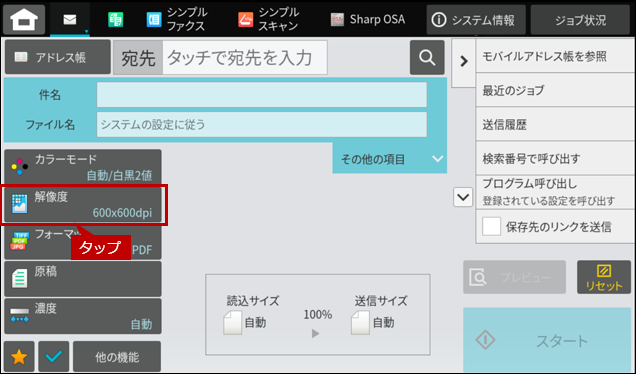The image size is (636, 374).
Task: Collapse the action panel with right chevron
Action: [x=464, y=62]
